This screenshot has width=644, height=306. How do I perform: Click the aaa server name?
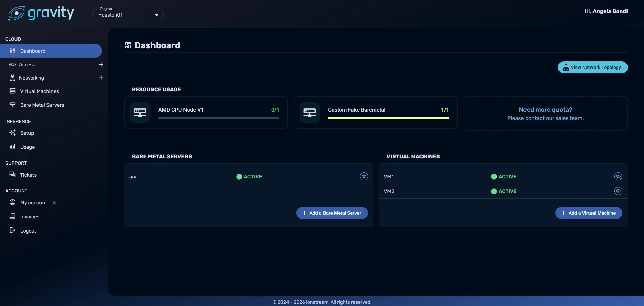coord(133,177)
